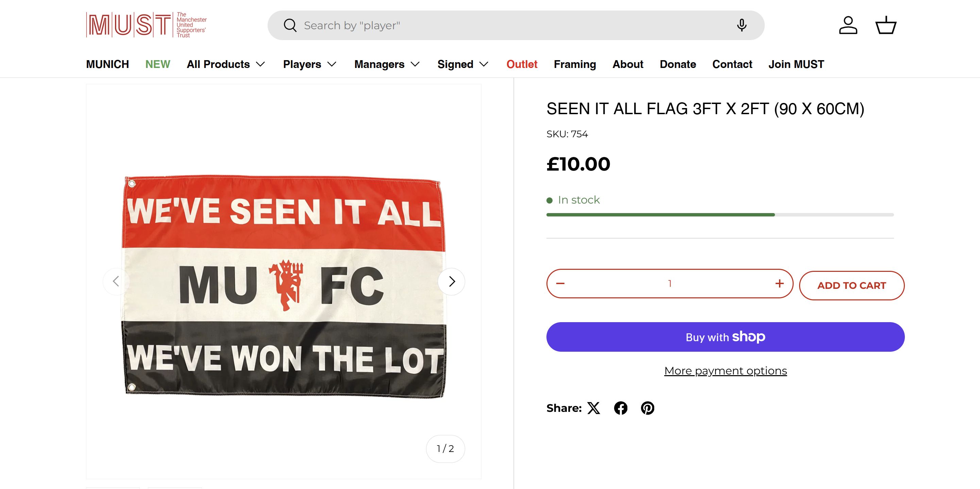This screenshot has width=980, height=489.
Task: Click the More payment options link
Action: click(725, 371)
